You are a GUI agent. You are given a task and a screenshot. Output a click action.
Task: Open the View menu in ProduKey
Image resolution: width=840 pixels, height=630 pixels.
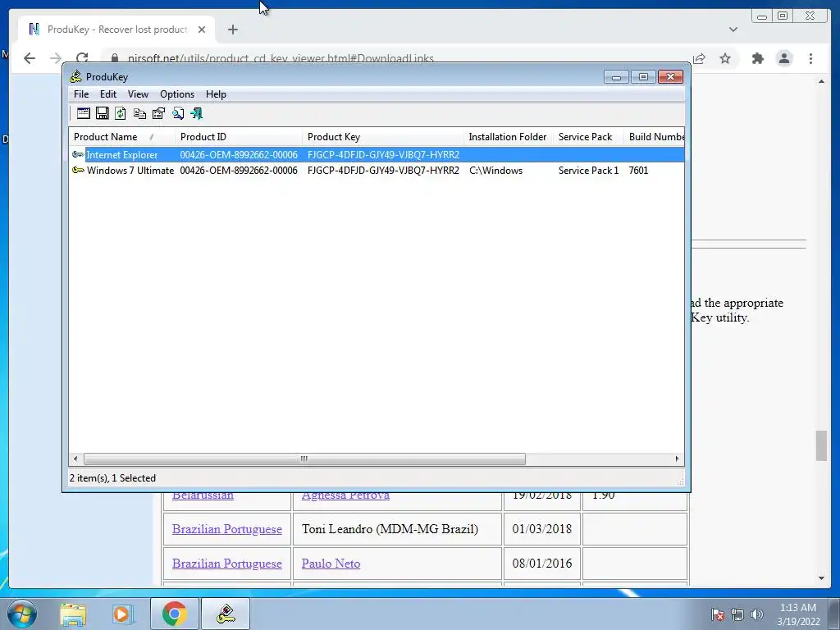pos(138,94)
